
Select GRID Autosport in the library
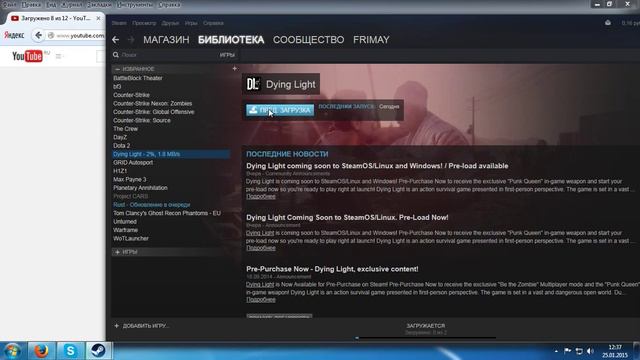tap(133, 162)
